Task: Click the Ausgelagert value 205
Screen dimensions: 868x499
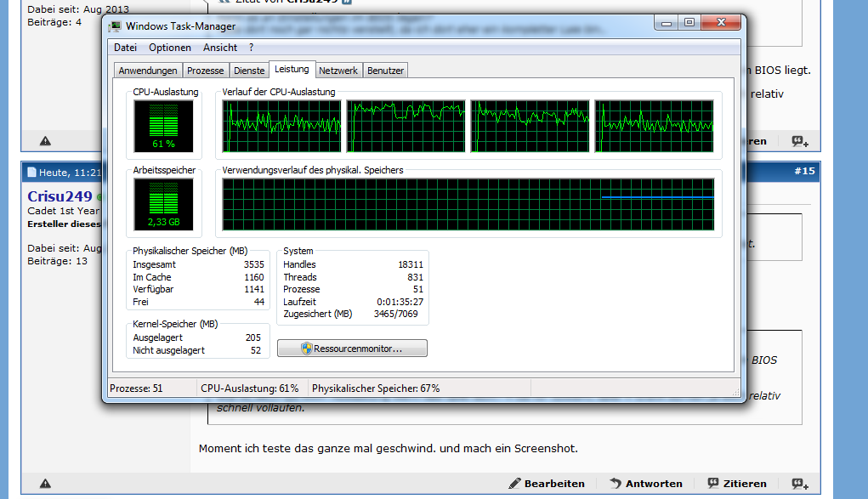Action: point(253,337)
